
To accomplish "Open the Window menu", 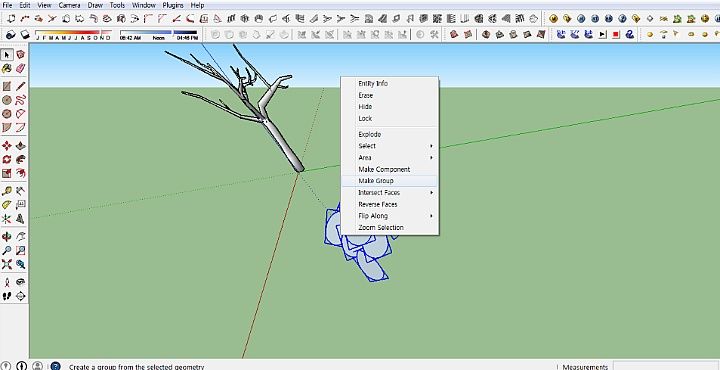I will click(x=143, y=5).
